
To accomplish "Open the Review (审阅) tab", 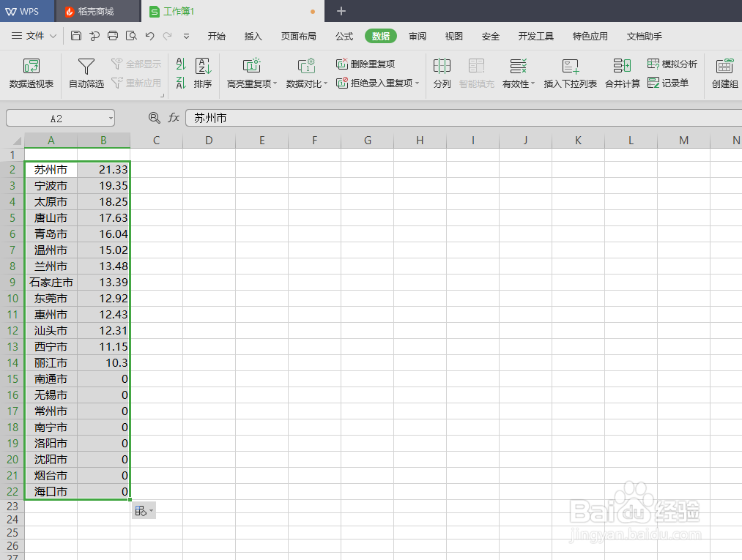I will click(418, 36).
